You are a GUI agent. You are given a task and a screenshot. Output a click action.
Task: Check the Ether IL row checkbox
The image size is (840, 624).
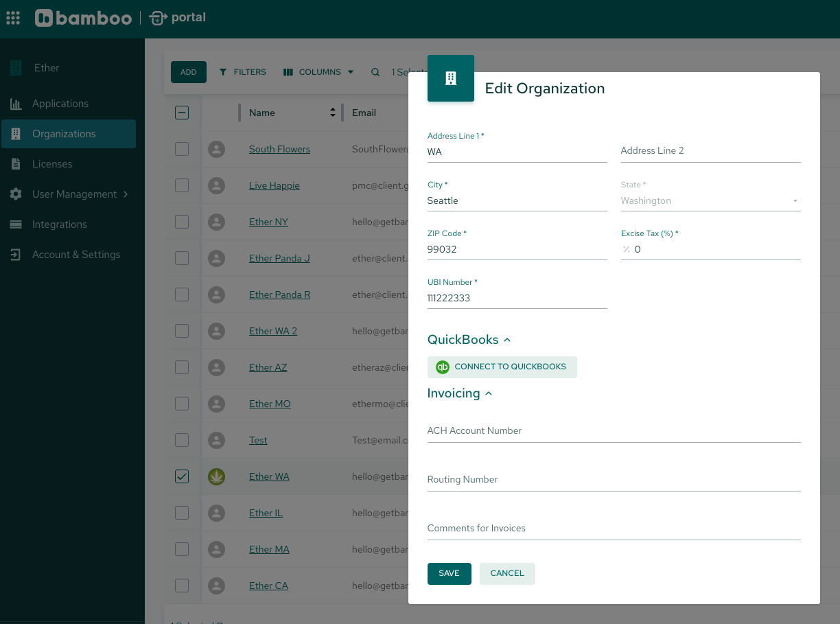(x=182, y=513)
